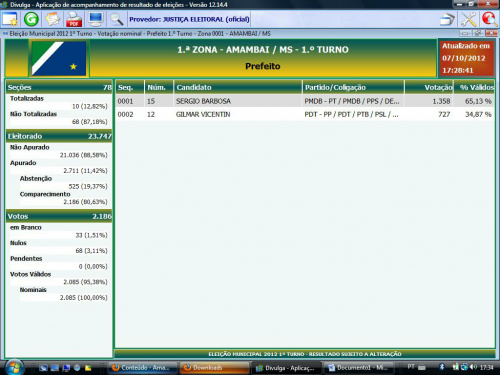Click sequence 0001 cell
This screenshot has height=375, width=500.
pyautogui.click(x=125, y=101)
